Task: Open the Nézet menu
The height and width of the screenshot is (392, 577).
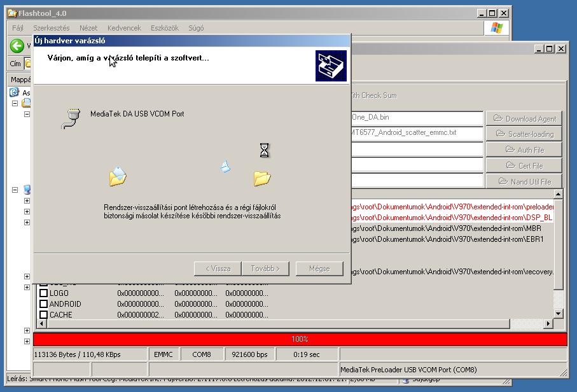Action: tap(88, 28)
